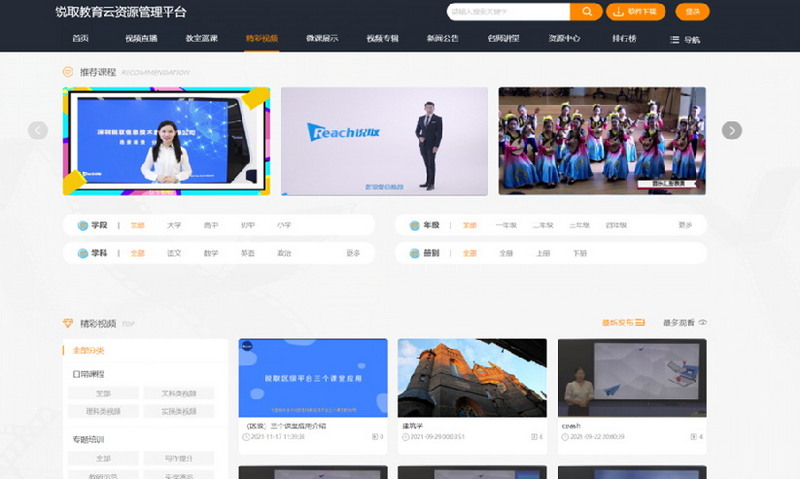Click the keyword search input field
This screenshot has width=800, height=479.
pyautogui.click(x=508, y=12)
